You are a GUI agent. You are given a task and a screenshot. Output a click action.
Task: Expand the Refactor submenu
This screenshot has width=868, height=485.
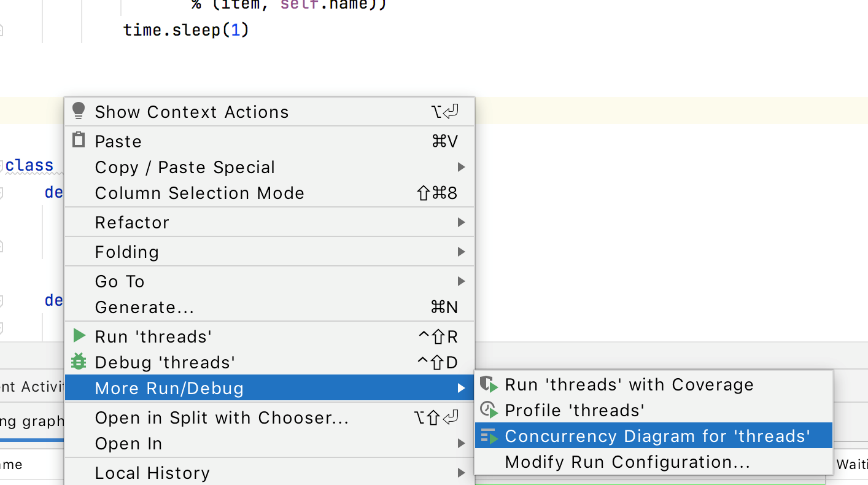(132, 222)
